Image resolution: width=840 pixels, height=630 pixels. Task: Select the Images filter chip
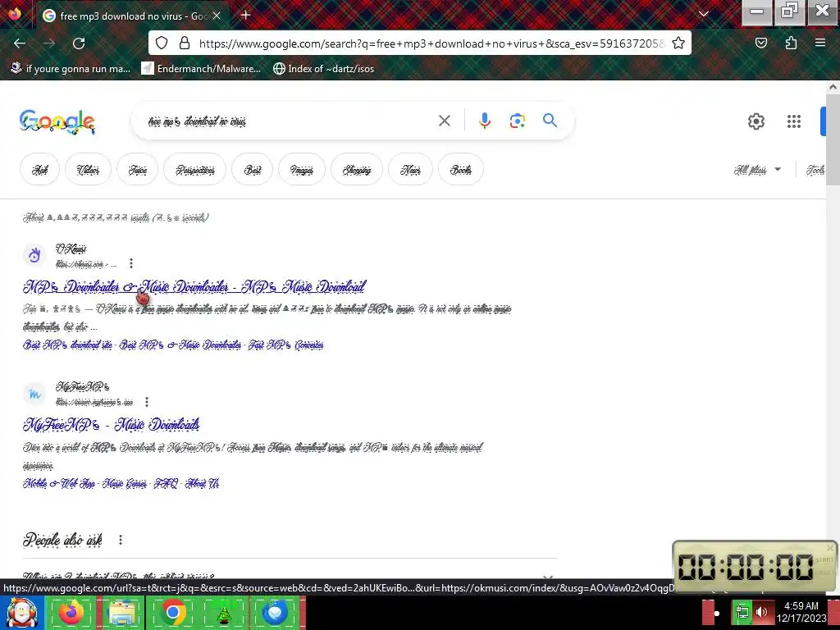[302, 170]
